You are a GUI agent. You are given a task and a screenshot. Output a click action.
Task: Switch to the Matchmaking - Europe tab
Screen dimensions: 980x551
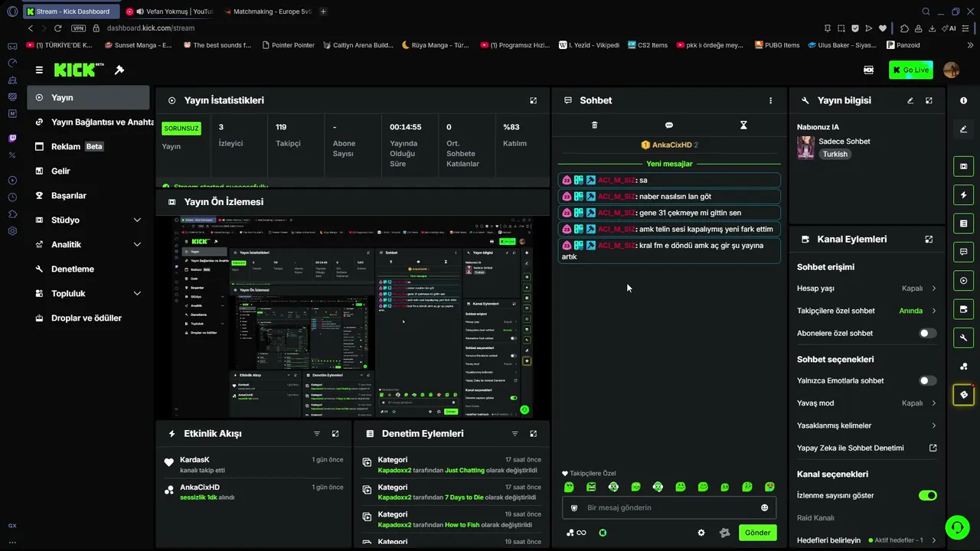[x=267, y=11]
